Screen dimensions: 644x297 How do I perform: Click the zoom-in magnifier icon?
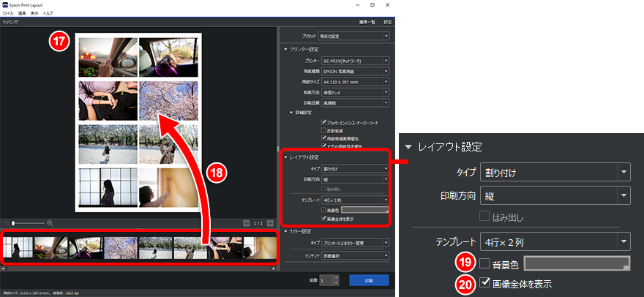tap(50, 222)
